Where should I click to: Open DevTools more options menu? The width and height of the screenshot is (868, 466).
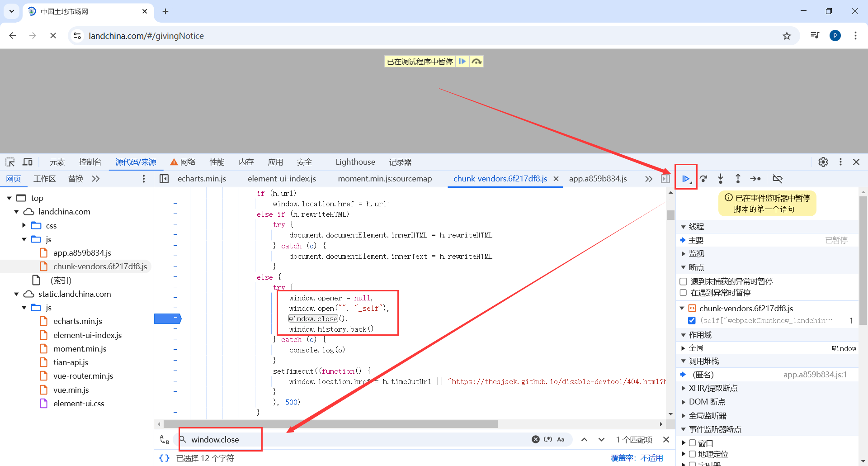pyautogui.click(x=840, y=162)
